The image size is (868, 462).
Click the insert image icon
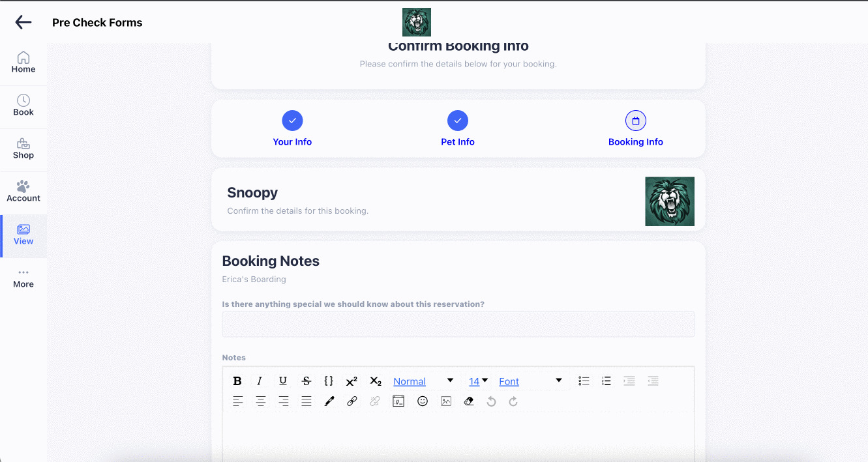446,401
